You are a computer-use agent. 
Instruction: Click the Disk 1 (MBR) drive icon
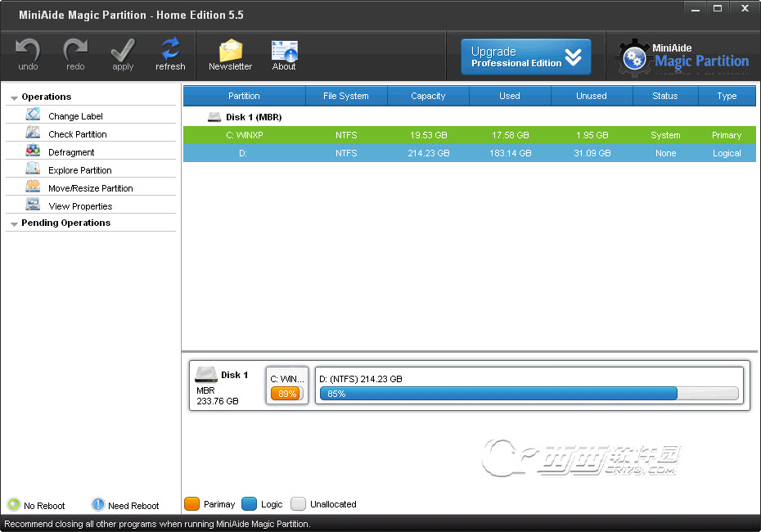214,117
